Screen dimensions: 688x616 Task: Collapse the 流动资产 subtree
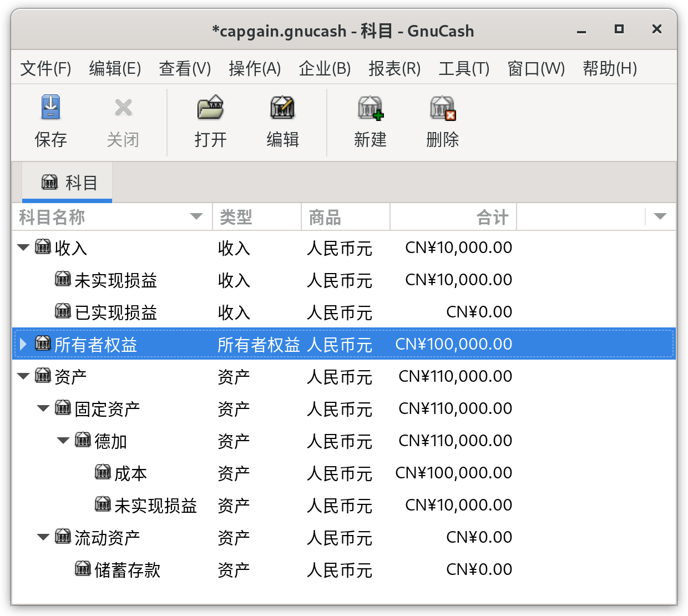(x=43, y=537)
